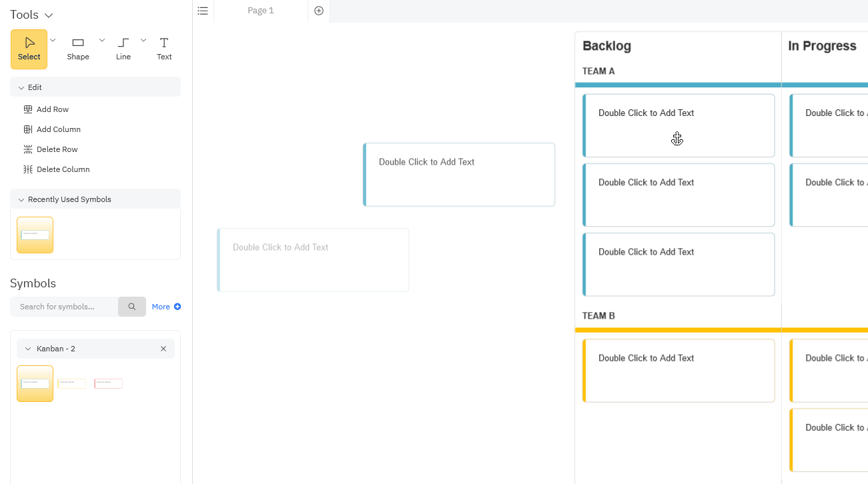Click the Add Row option
The image size is (868, 484).
tap(52, 109)
